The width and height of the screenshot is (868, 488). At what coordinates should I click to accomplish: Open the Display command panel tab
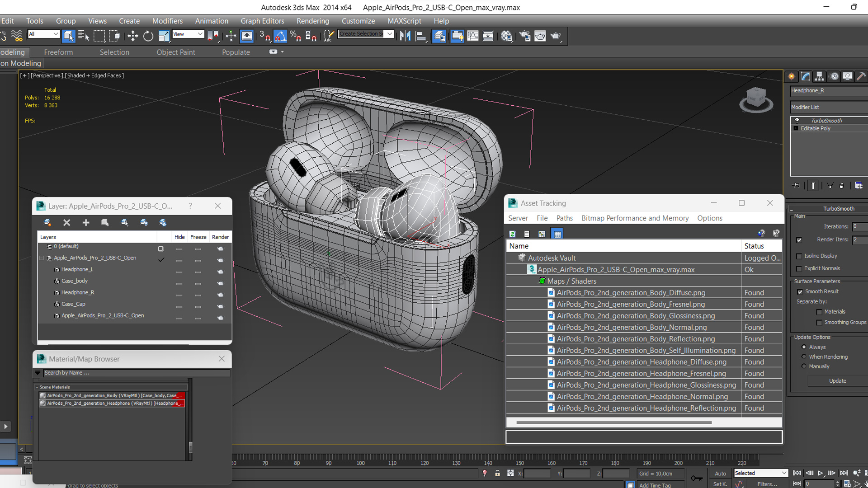click(x=848, y=76)
